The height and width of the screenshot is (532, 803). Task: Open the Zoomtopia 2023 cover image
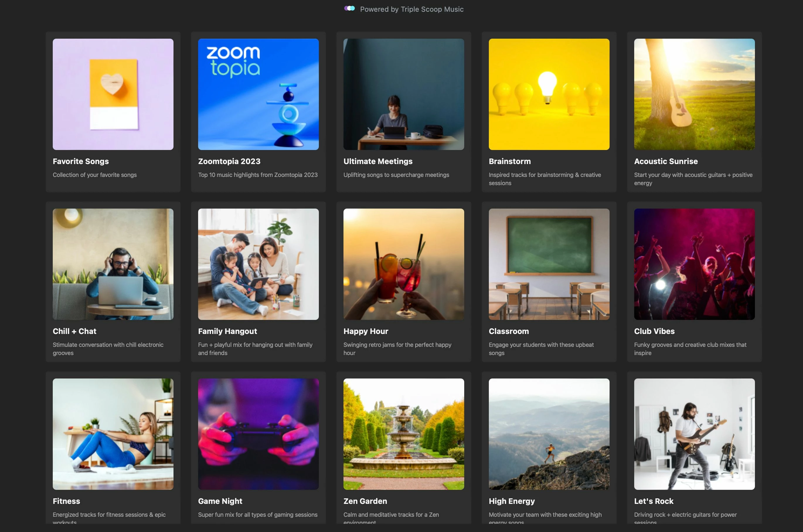click(258, 94)
